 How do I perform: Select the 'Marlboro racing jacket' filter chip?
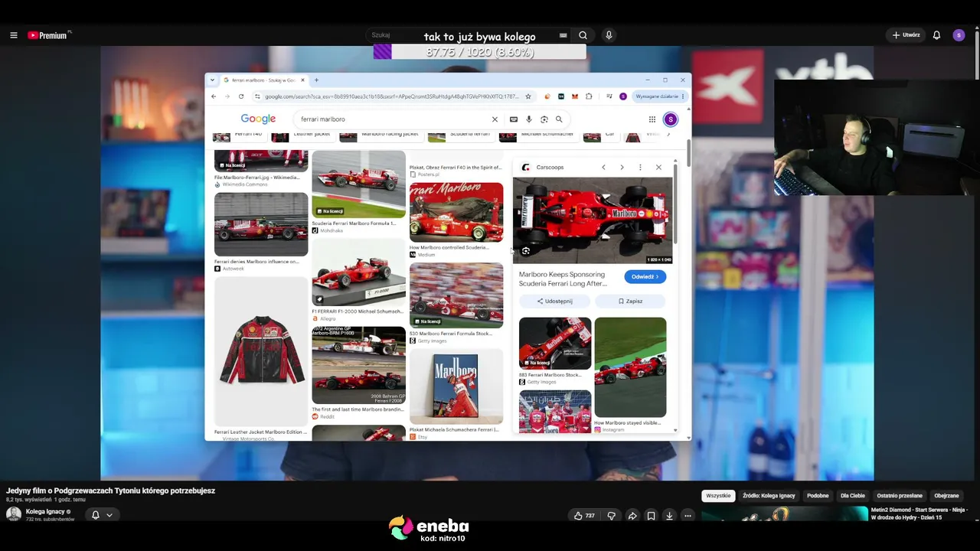(381, 136)
